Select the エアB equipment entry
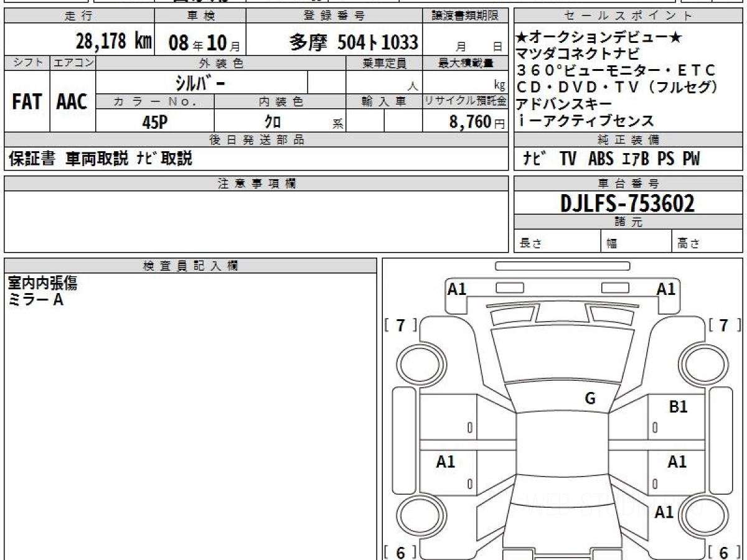 (x=635, y=159)
